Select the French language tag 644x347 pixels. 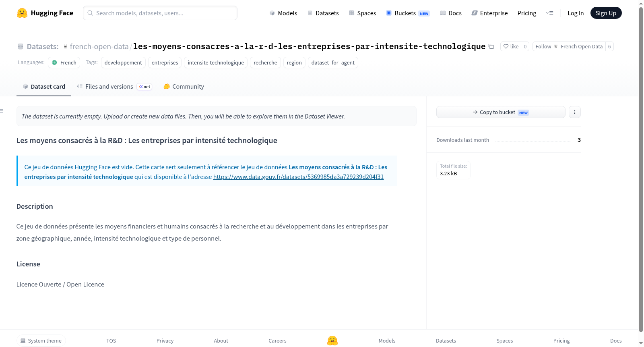(x=64, y=62)
